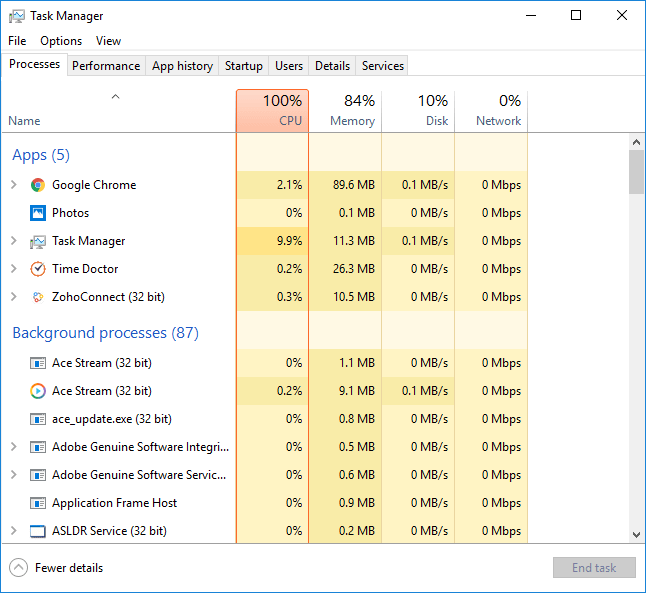Image resolution: width=646 pixels, height=593 pixels.
Task: Click the vertical scrollbar thumb
Action: coord(637,172)
